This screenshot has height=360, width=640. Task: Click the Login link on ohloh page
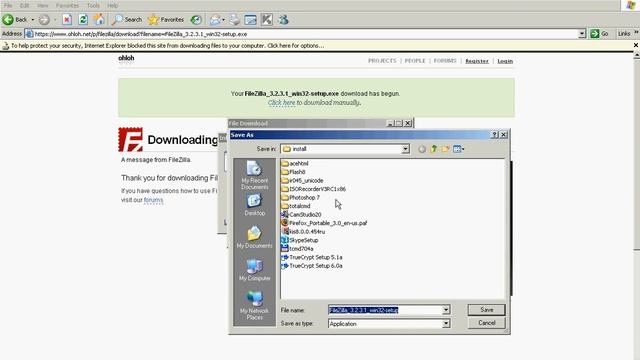505,61
